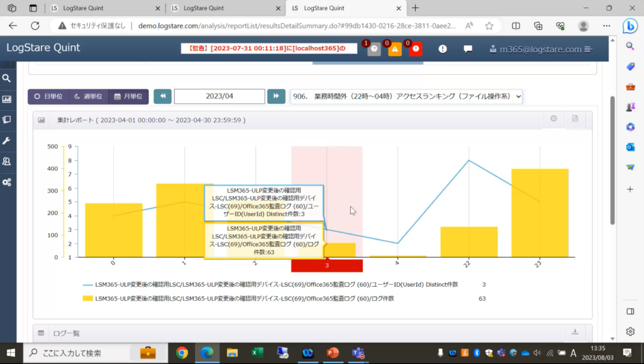Open a new browser tab

pyautogui.click(x=415, y=8)
